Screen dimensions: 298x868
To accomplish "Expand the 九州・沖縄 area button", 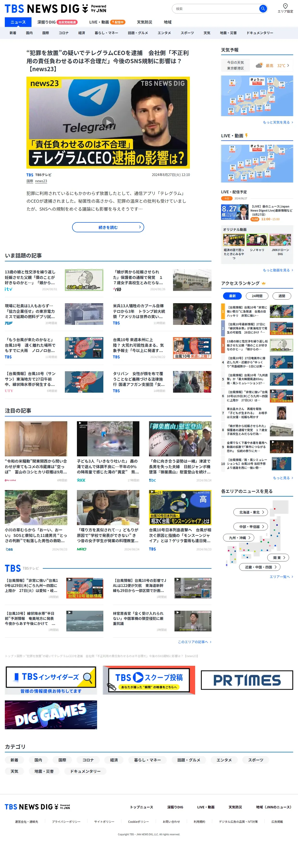I will [x=238, y=538].
